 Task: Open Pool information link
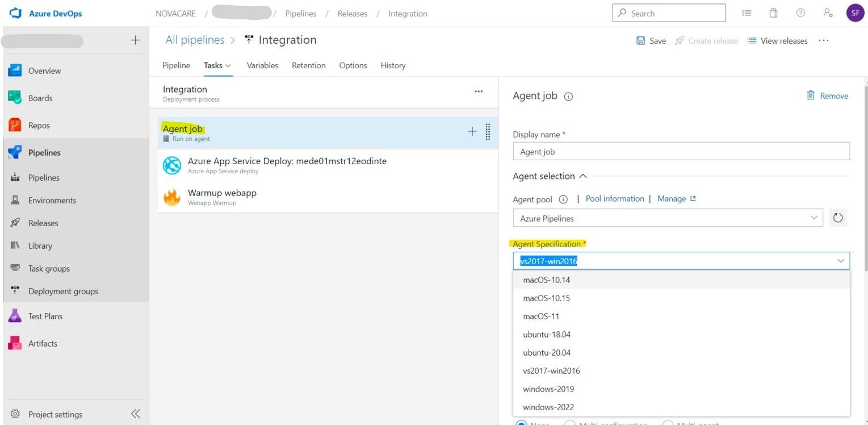[x=615, y=199]
